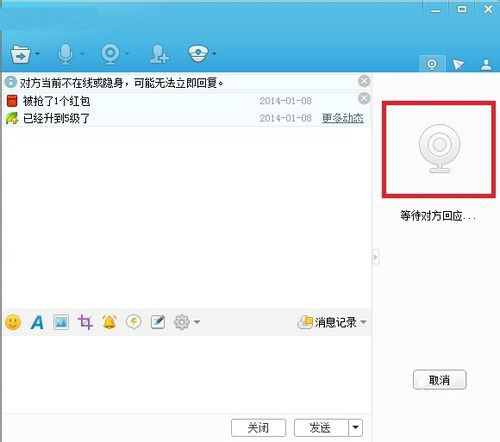The image size is (500, 442).
Task: Close the friend activity feed bar
Action: pos(364,98)
